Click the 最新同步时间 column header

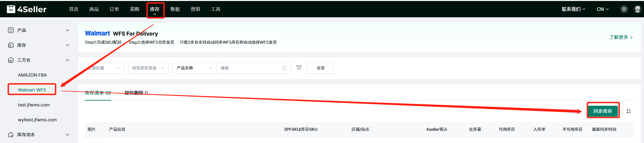(x=604, y=129)
